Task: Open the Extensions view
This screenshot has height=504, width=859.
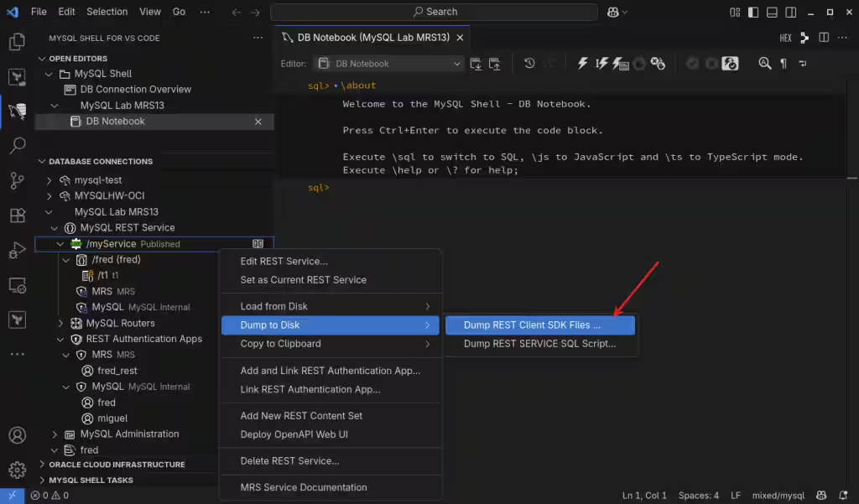Action: point(17,216)
